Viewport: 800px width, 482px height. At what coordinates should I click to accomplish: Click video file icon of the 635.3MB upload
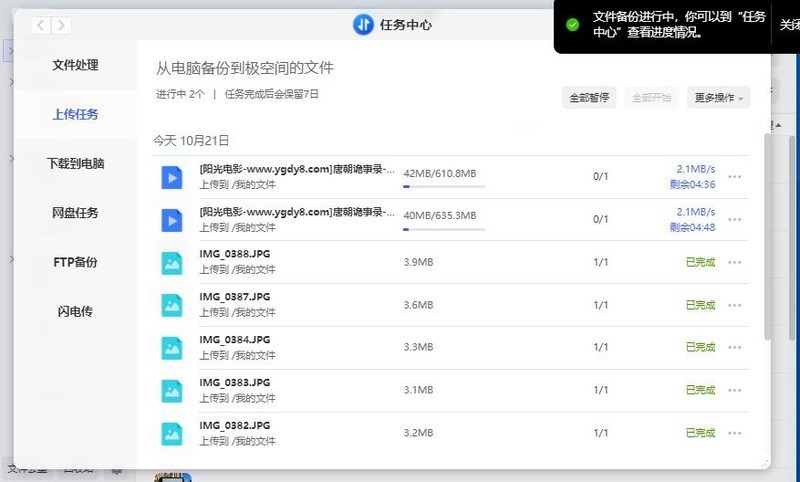[172, 220]
